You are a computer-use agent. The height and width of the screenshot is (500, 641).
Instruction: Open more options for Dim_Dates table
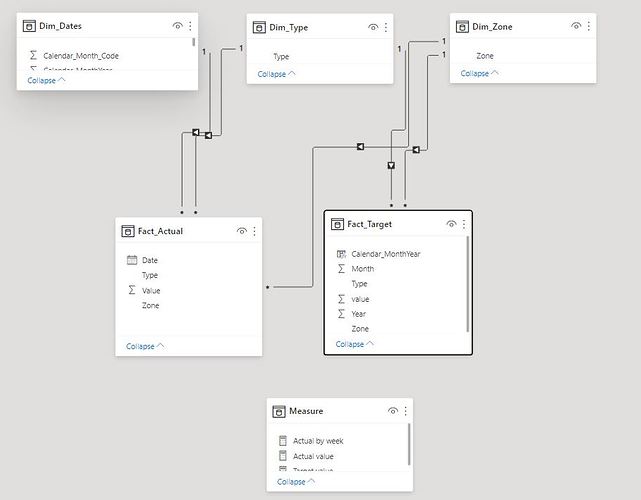tap(191, 26)
